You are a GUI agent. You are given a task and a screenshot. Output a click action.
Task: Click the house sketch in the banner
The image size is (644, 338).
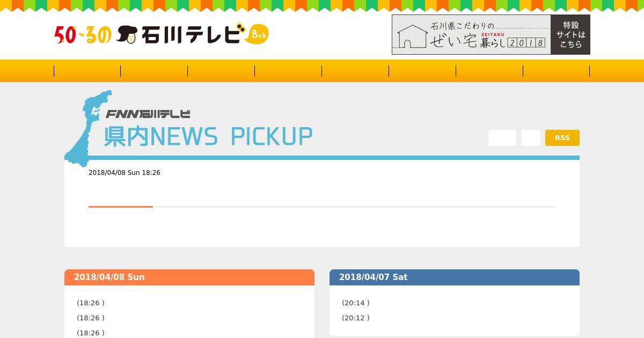(x=412, y=36)
